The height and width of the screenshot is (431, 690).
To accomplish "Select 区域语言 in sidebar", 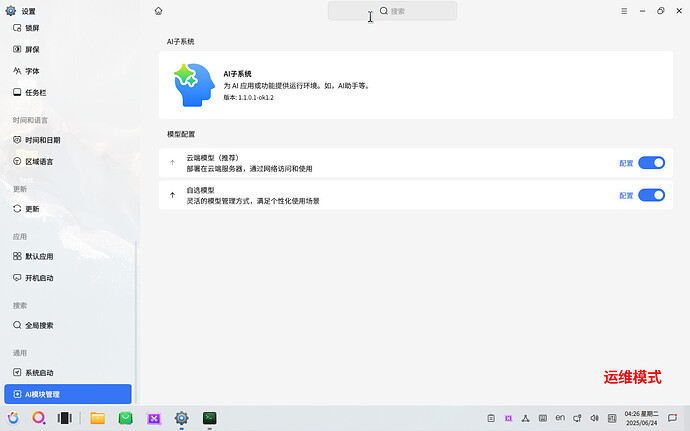I will (x=68, y=162).
